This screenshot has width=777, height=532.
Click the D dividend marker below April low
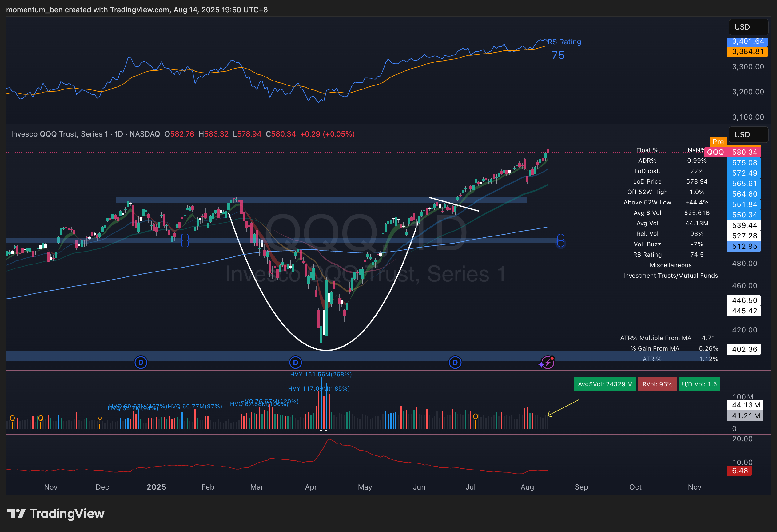tap(295, 362)
